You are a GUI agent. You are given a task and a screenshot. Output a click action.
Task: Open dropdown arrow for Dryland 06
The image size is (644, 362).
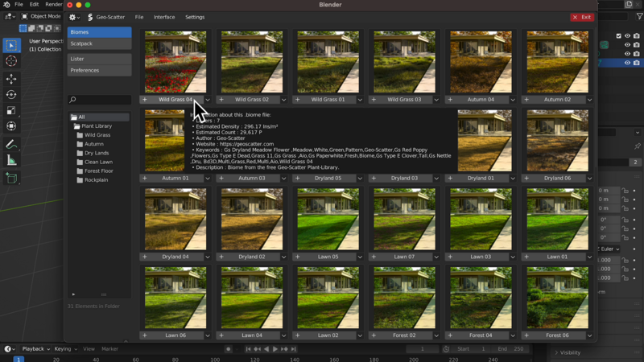click(589, 178)
